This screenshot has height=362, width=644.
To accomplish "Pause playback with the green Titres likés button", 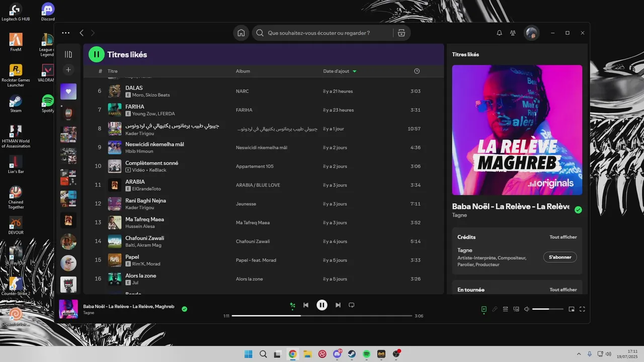I will [97, 54].
